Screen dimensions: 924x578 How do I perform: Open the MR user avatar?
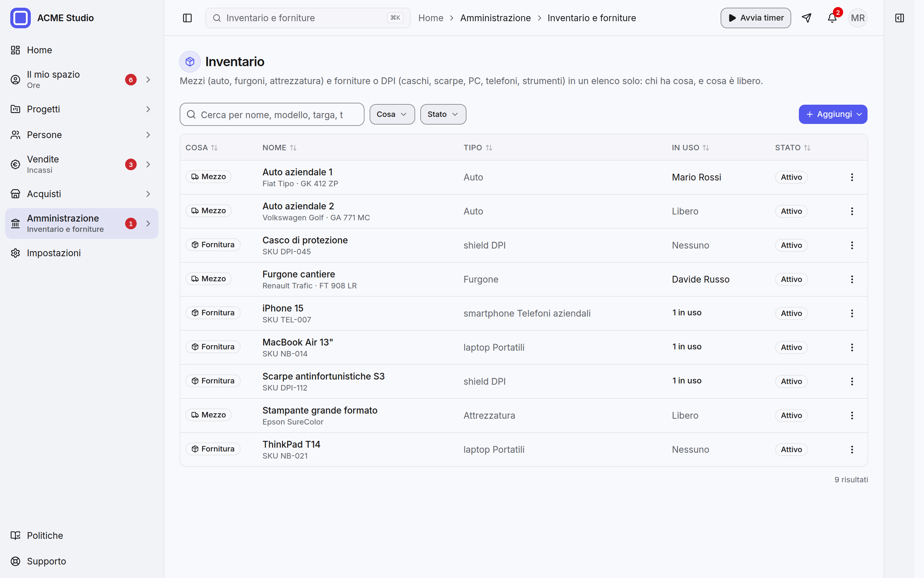coord(858,18)
